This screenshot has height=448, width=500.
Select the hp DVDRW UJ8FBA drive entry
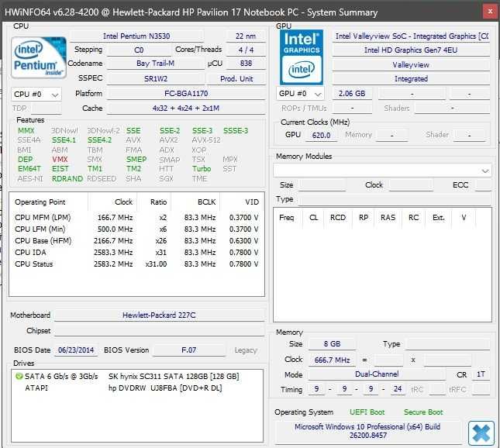137,388
